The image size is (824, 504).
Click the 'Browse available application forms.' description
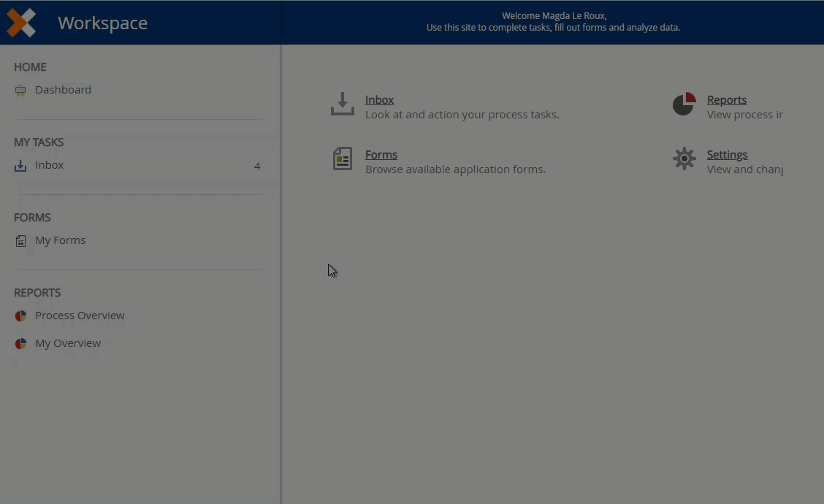(456, 169)
